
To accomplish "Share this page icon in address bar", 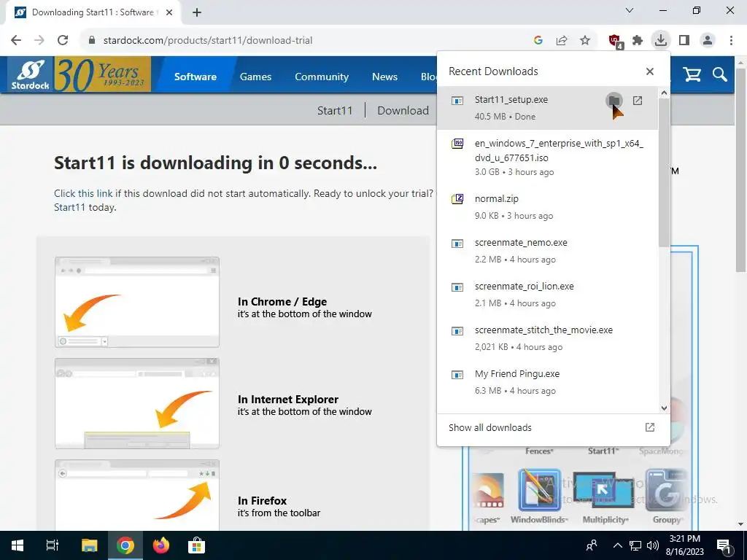I will [x=562, y=40].
